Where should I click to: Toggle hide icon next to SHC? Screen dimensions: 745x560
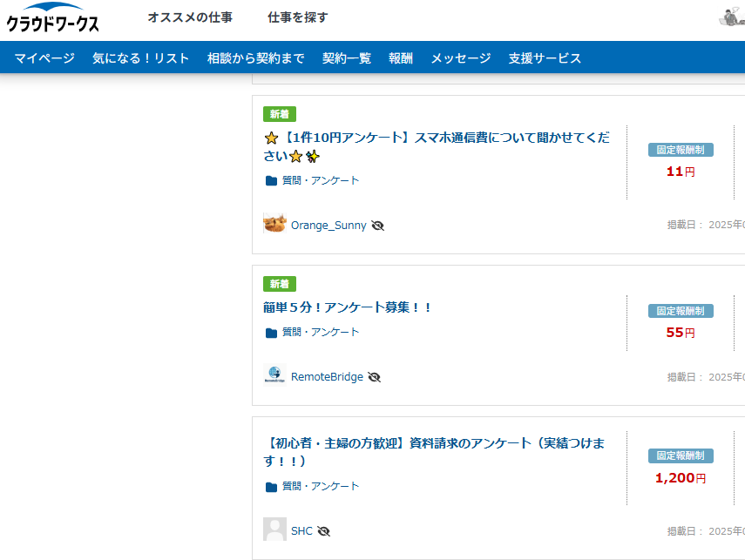coord(323,531)
